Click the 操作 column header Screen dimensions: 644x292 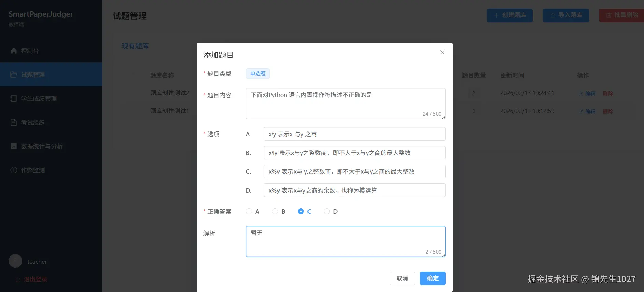pos(583,75)
